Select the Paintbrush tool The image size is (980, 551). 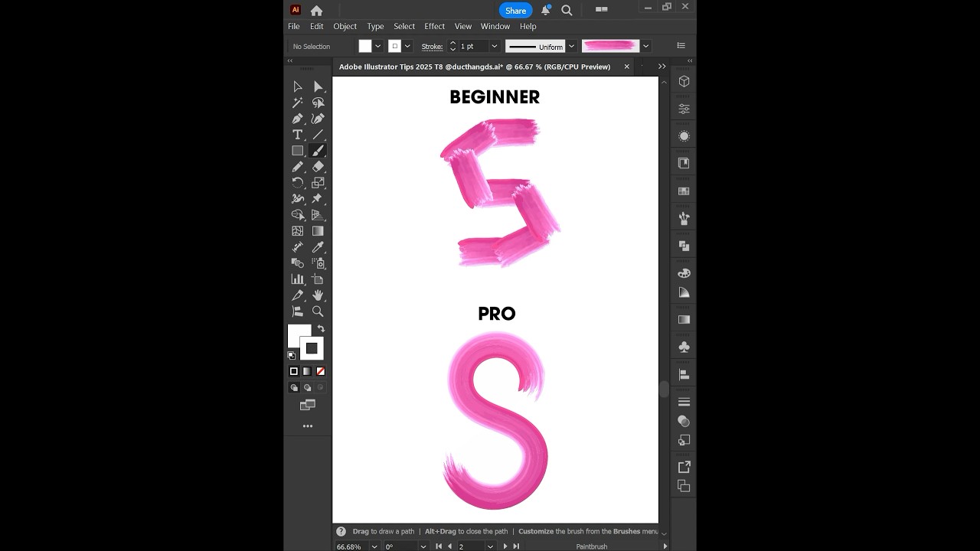(318, 151)
